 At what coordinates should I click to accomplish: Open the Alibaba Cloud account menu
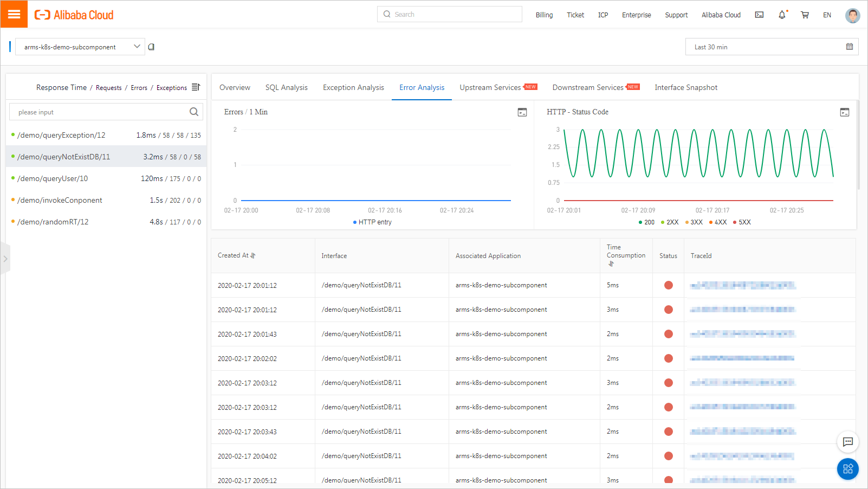pyautogui.click(x=721, y=15)
